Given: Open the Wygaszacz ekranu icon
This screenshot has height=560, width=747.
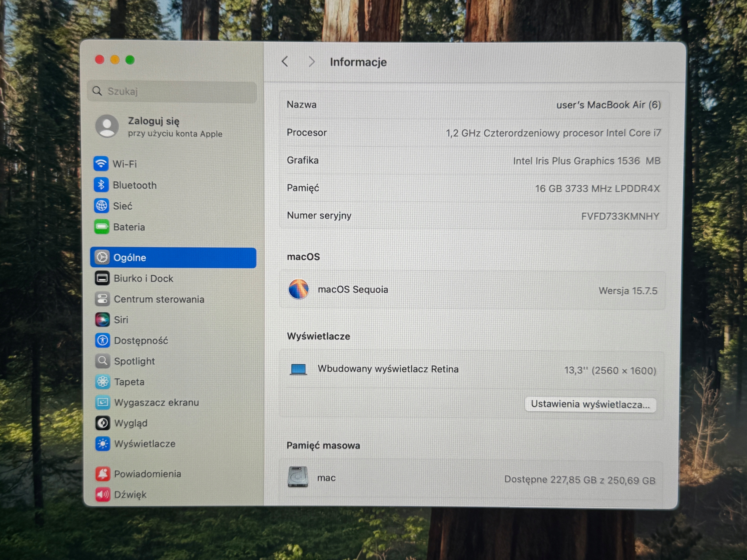Looking at the screenshot, I should pos(102,402).
